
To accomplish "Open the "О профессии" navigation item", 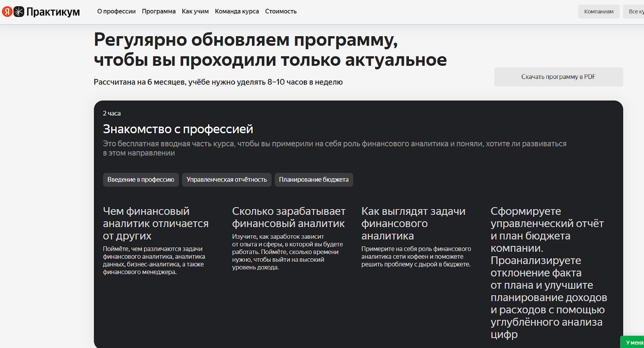I will 116,11.
